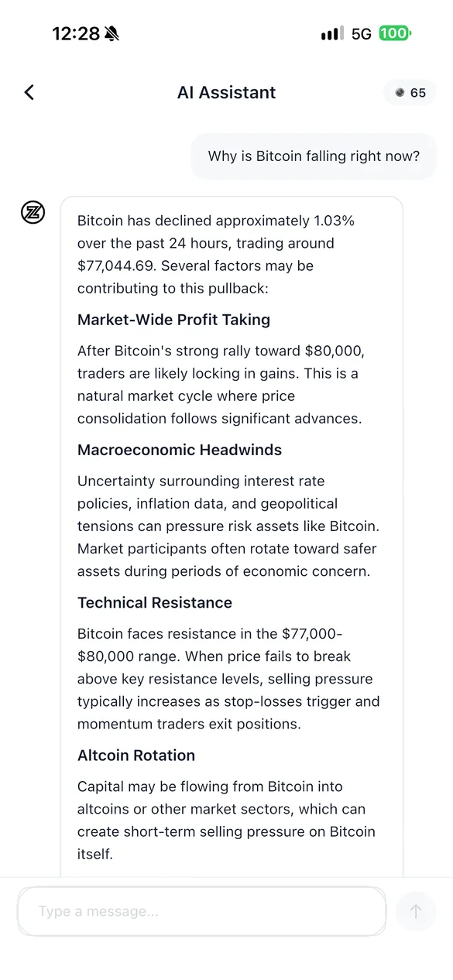Select the 'Why is Bitcoin falling' message bubble
The image size is (453, 980).
(x=314, y=156)
